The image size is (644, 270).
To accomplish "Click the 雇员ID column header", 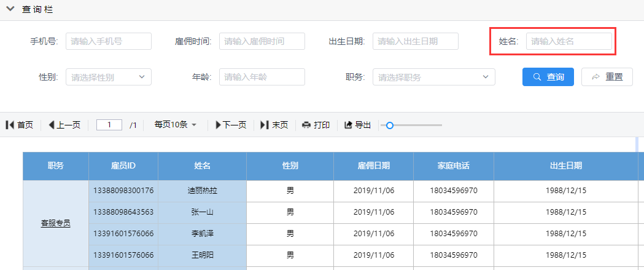I will [123, 166].
